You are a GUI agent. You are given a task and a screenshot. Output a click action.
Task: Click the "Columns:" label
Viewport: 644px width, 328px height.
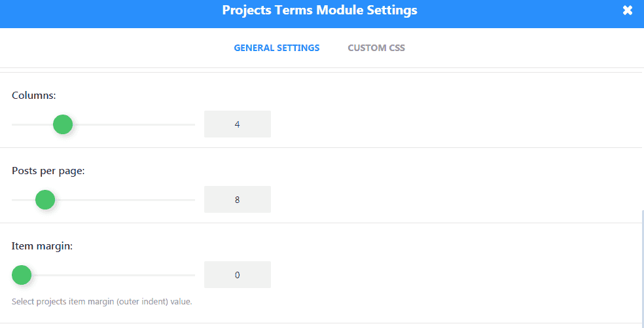34,96
